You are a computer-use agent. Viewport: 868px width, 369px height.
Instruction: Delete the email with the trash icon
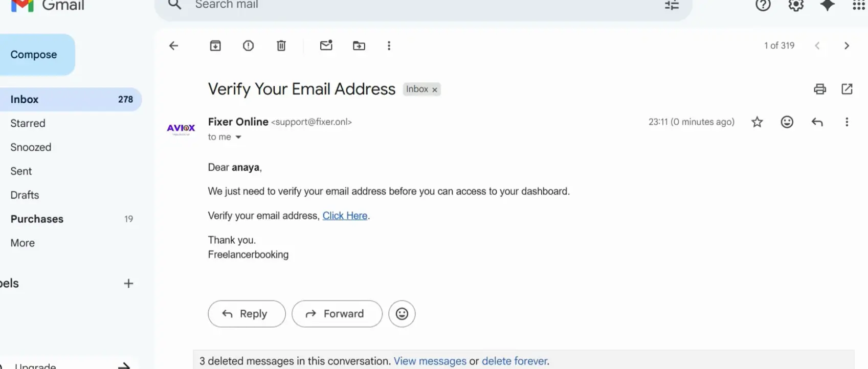tap(281, 46)
